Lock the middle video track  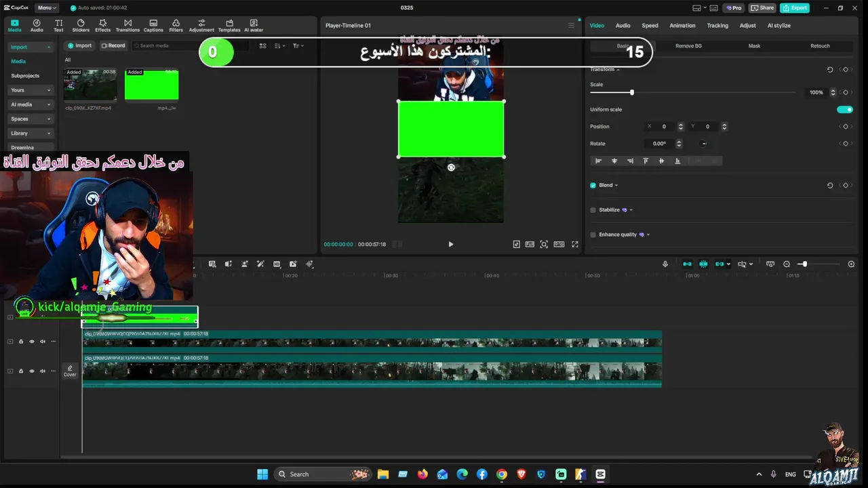coord(20,342)
